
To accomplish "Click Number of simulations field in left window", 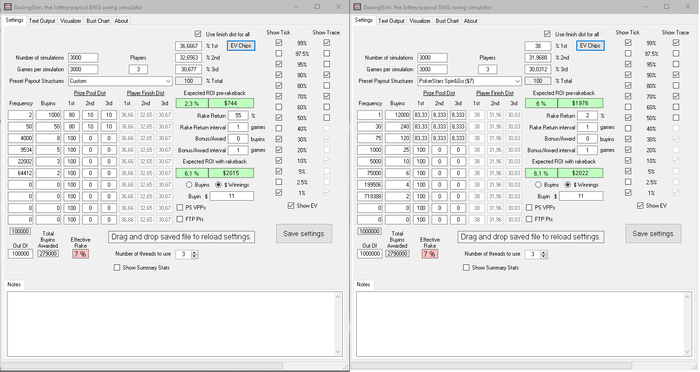I will [x=83, y=58].
